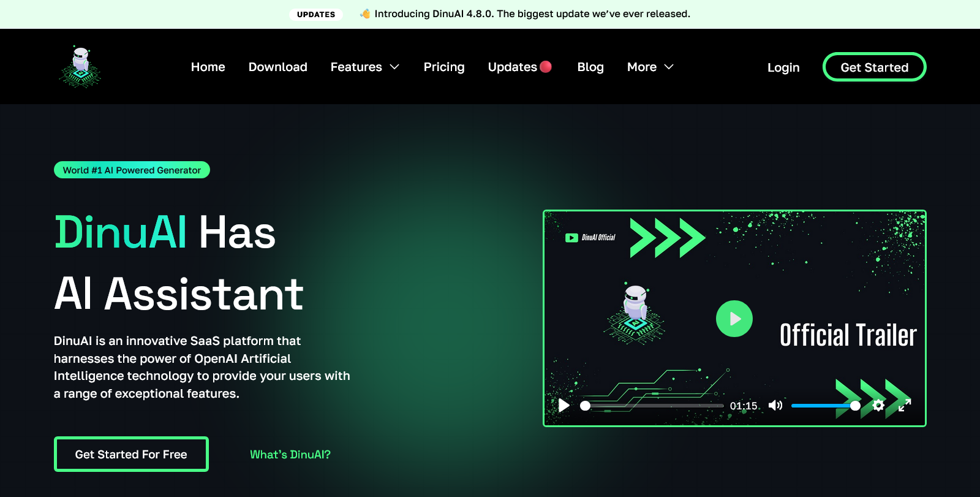Click the waving hand emoji in banner
The height and width of the screenshot is (497, 980).
pyautogui.click(x=365, y=13)
